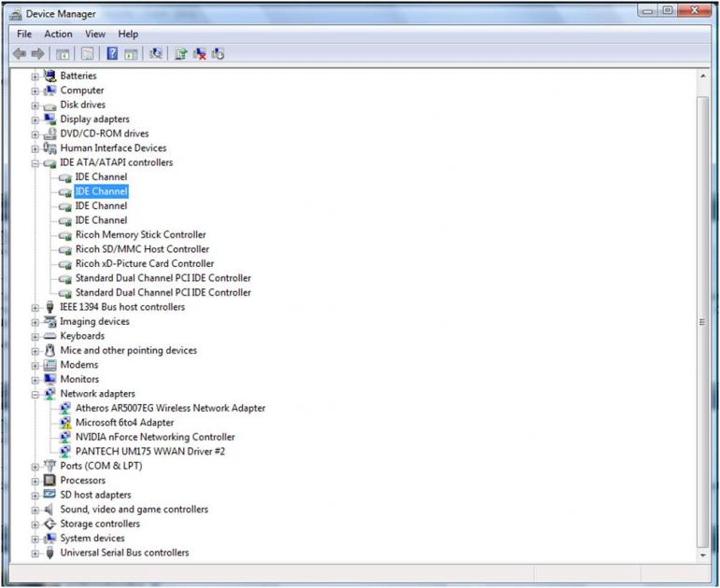Toggle the Show/Hide Action Pane toolbar icon

132,54
